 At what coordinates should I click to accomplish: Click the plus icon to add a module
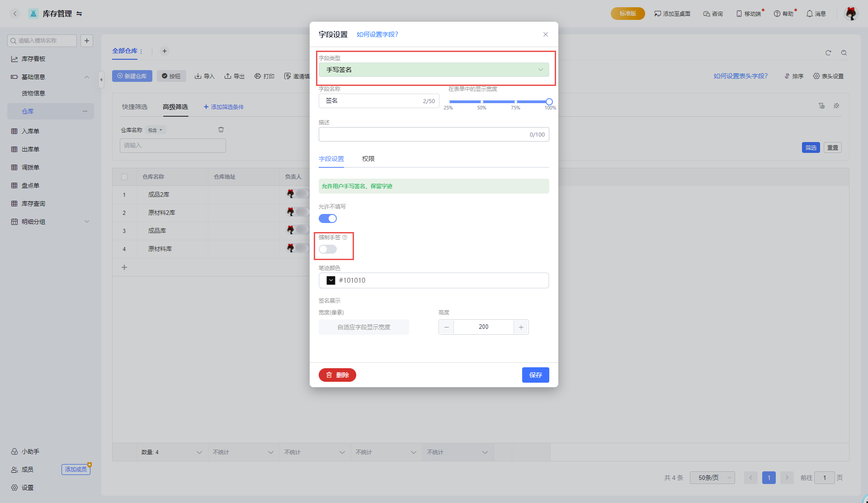tap(87, 41)
